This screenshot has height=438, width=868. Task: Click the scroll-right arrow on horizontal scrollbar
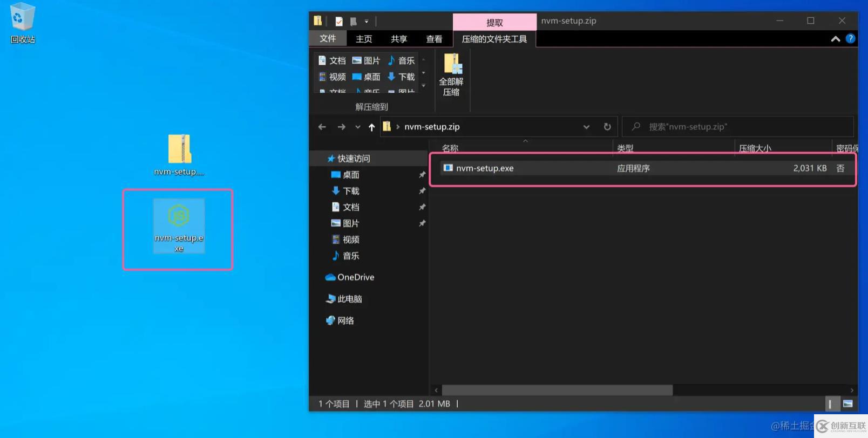[852, 390]
